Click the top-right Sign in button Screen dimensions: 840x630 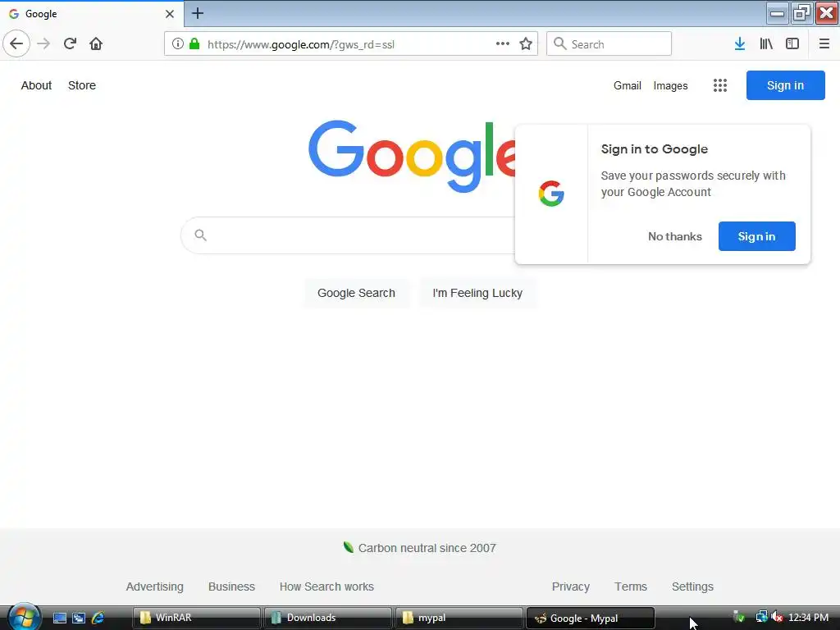point(785,85)
